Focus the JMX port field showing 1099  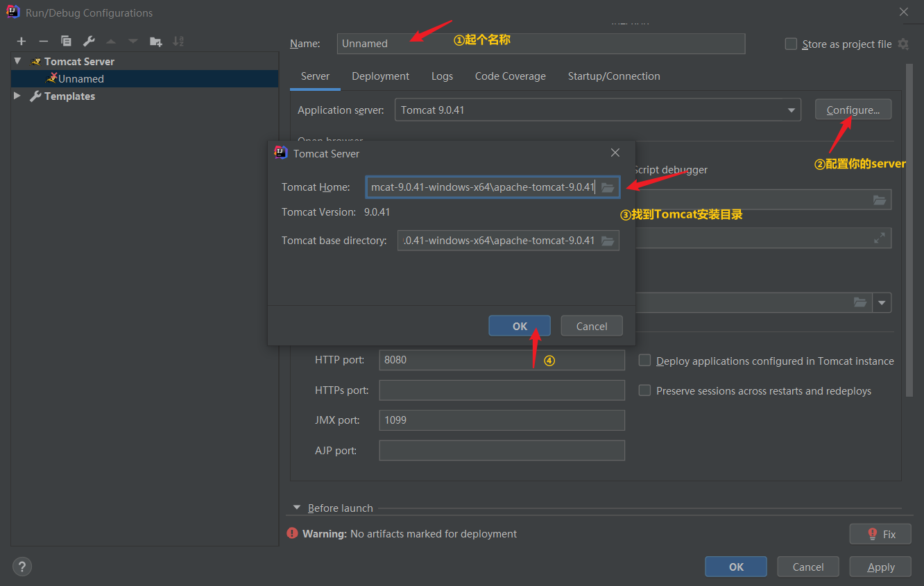[502, 420]
